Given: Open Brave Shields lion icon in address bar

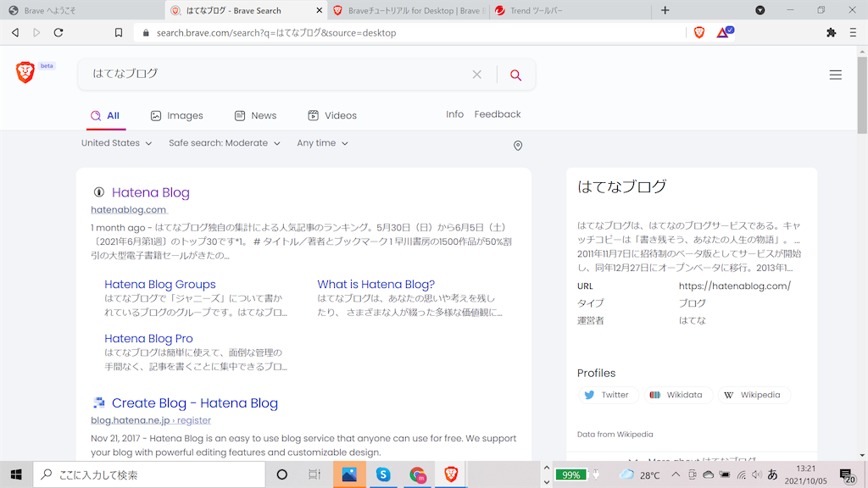Looking at the screenshot, I should tap(699, 33).
